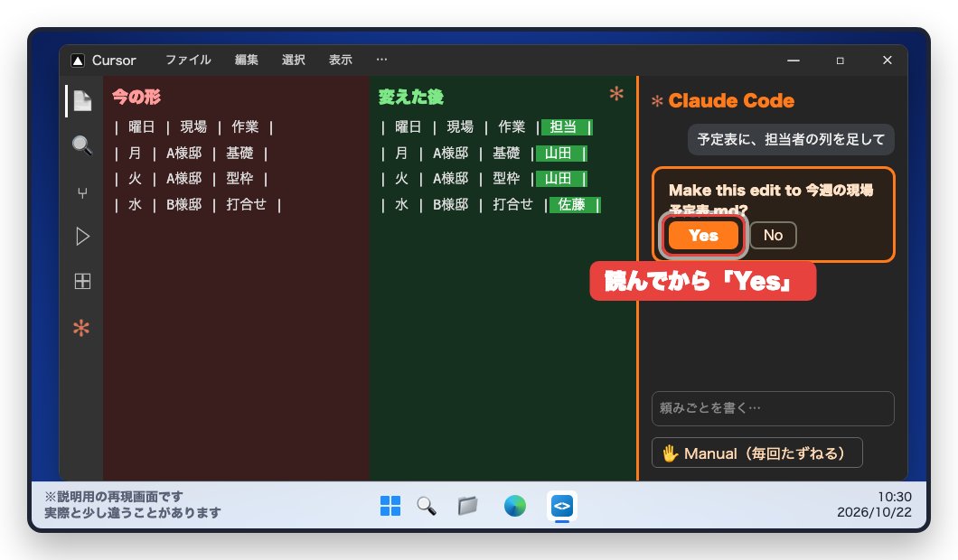Open the magnifier search icon in Cursor's sidebar
The width and height of the screenshot is (958, 560).
(82, 145)
